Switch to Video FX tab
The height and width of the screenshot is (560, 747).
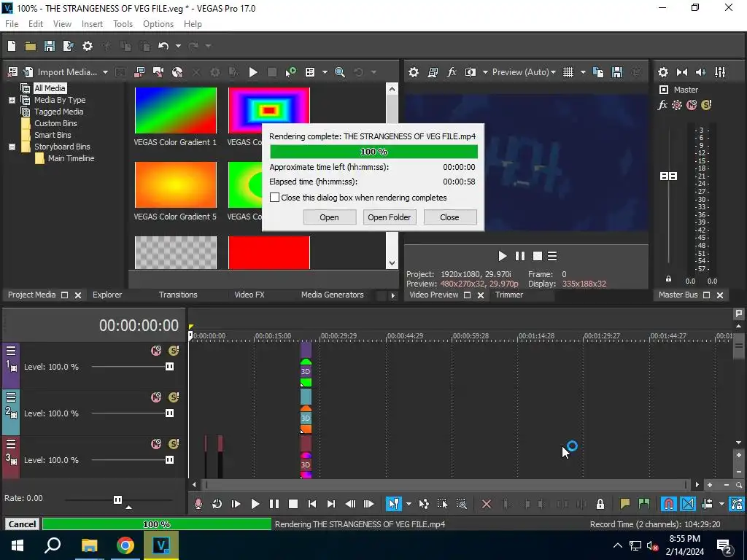point(249,295)
